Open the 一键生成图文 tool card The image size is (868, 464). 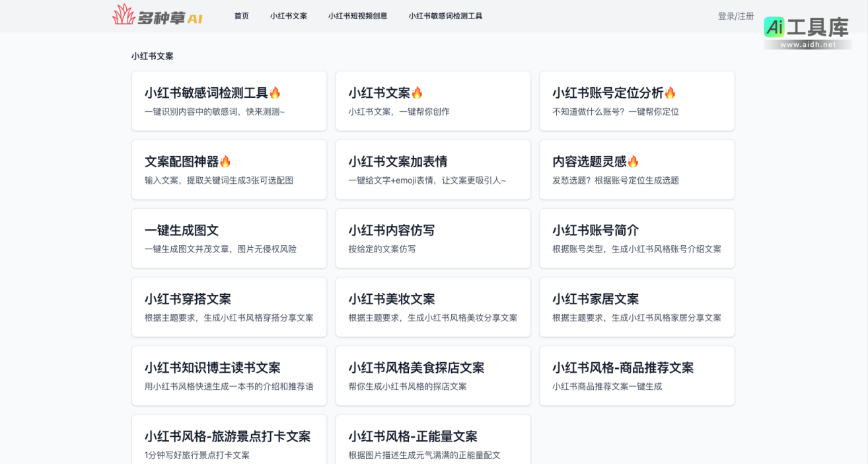(229, 238)
